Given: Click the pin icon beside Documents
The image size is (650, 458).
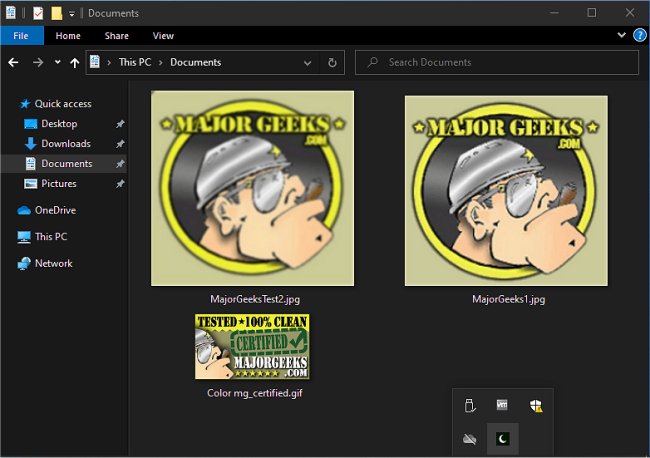Looking at the screenshot, I should click(120, 164).
